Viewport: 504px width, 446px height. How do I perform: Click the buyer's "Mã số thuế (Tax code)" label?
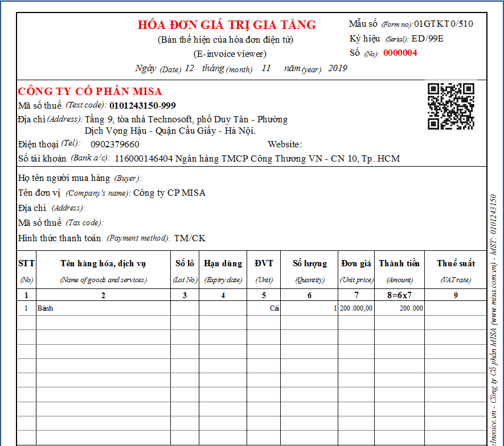click(x=61, y=223)
